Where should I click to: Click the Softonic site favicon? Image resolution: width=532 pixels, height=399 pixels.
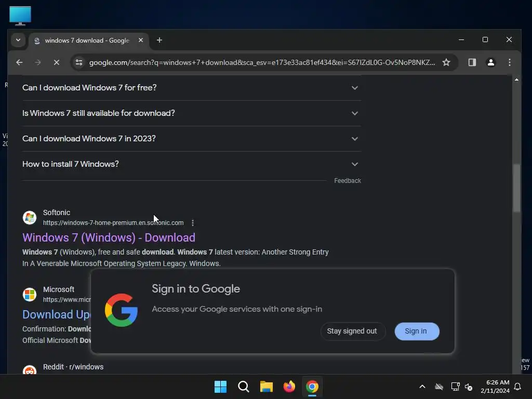(x=30, y=218)
